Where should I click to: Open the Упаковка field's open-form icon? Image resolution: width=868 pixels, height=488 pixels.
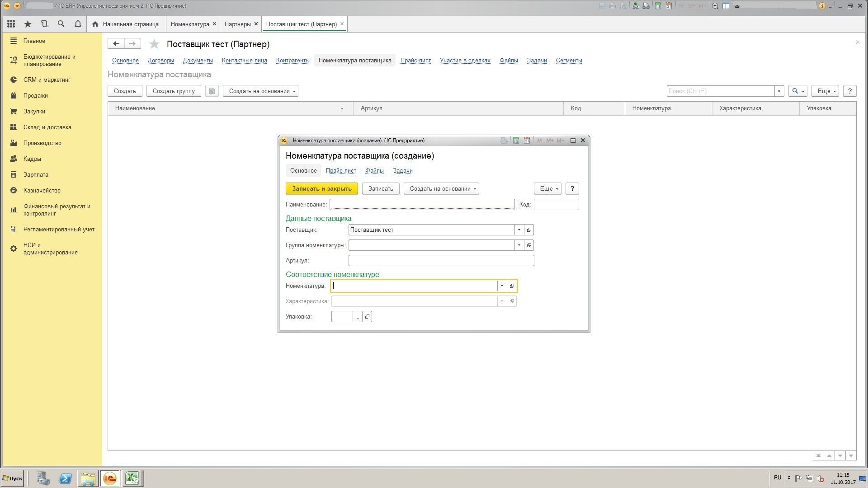(367, 317)
